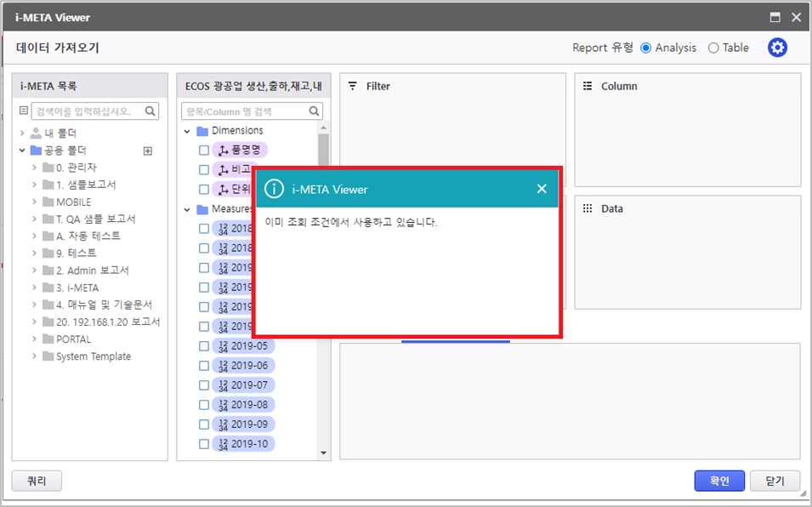The width and height of the screenshot is (812, 507).
Task: Click the list icon left of the search box
Action: pyautogui.click(x=24, y=111)
